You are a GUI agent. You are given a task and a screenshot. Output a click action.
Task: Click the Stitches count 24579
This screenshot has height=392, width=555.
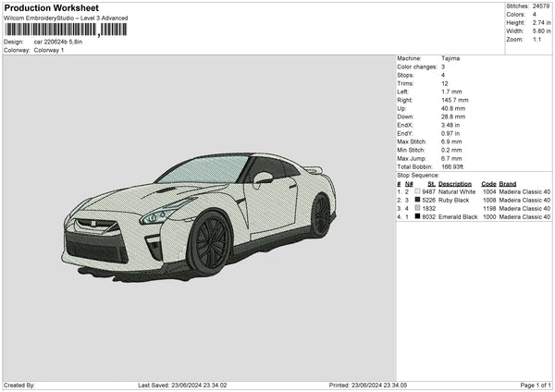tap(541, 6)
